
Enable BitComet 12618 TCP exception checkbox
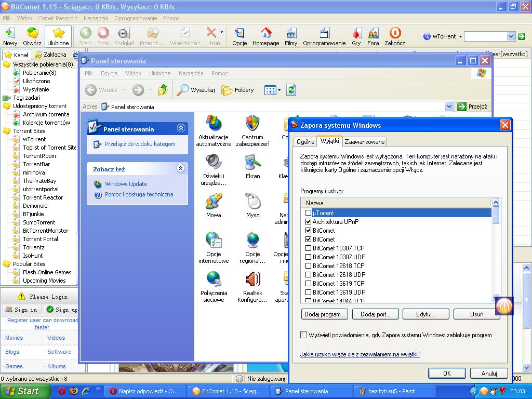point(308,265)
